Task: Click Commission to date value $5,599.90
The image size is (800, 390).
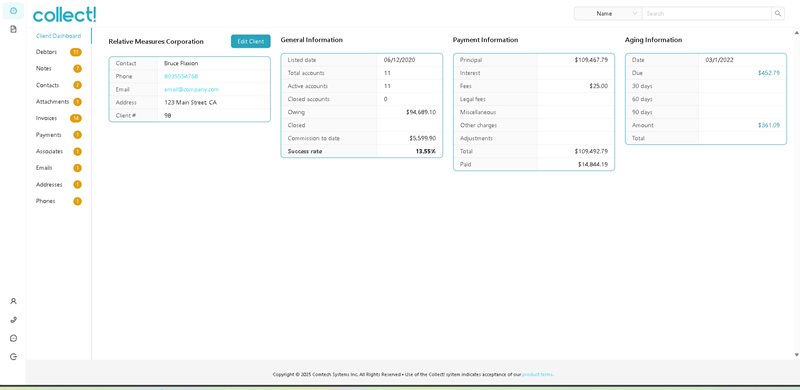Action: (422, 138)
